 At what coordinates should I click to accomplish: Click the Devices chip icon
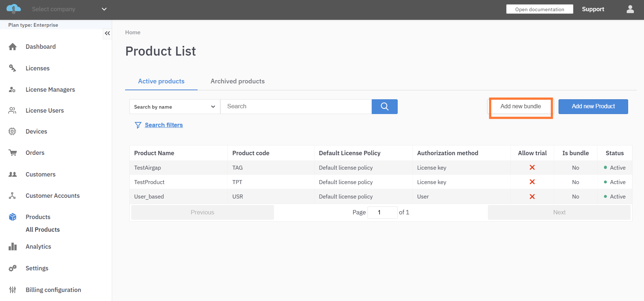click(13, 131)
